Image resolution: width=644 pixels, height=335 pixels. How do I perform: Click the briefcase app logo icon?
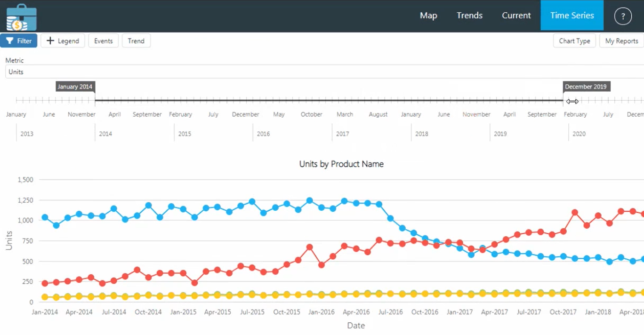(x=21, y=17)
